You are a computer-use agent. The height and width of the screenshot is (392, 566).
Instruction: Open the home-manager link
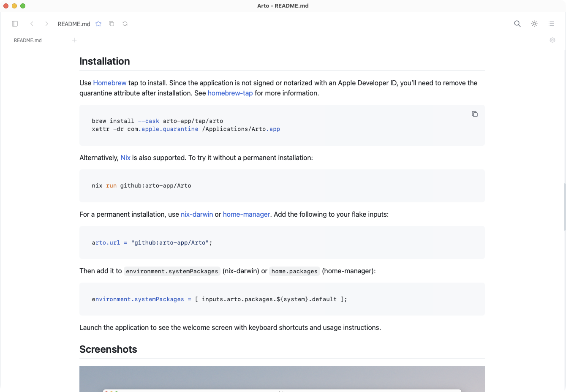[x=246, y=214]
